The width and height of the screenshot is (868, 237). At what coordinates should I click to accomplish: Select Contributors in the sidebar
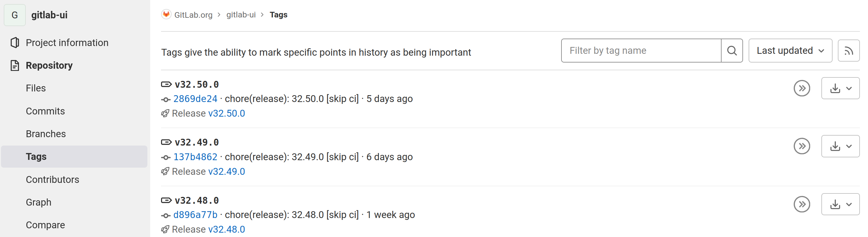(x=53, y=180)
